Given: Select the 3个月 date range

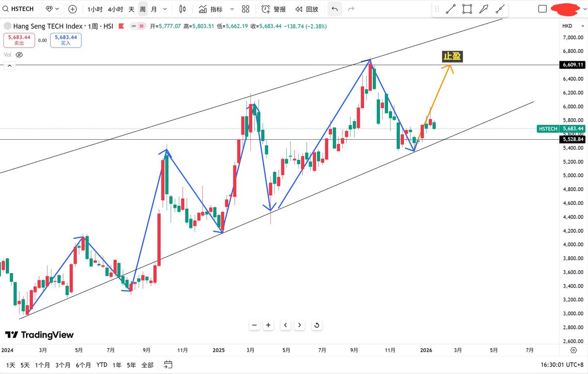Looking at the screenshot, I should click(x=63, y=365).
